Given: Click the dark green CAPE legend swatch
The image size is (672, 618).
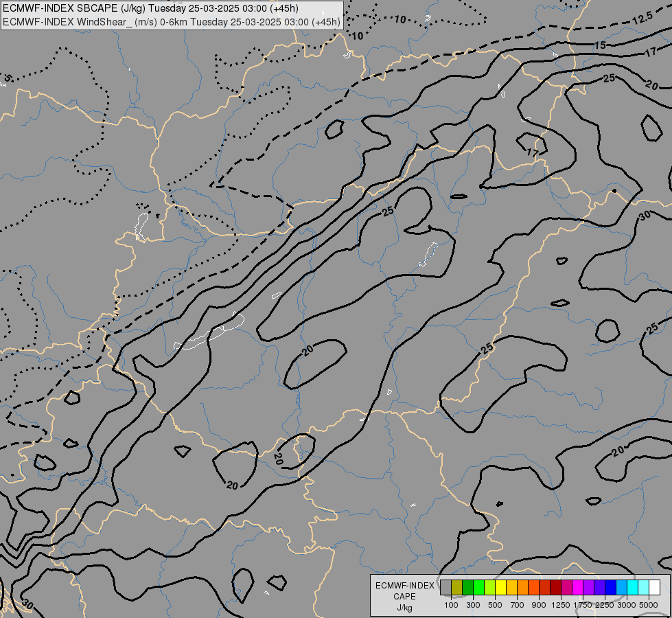Looking at the screenshot, I should click(467, 588).
